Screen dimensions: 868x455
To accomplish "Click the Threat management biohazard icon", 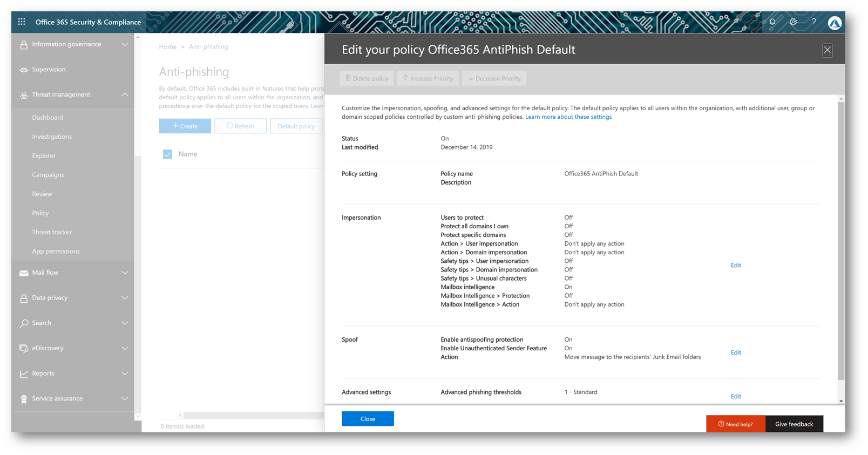I will click(24, 95).
